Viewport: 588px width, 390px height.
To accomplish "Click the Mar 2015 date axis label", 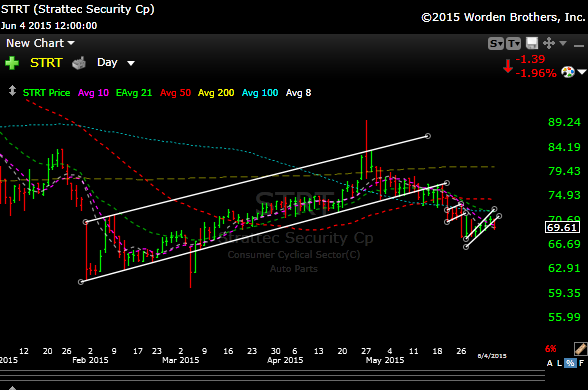I will point(180,360).
